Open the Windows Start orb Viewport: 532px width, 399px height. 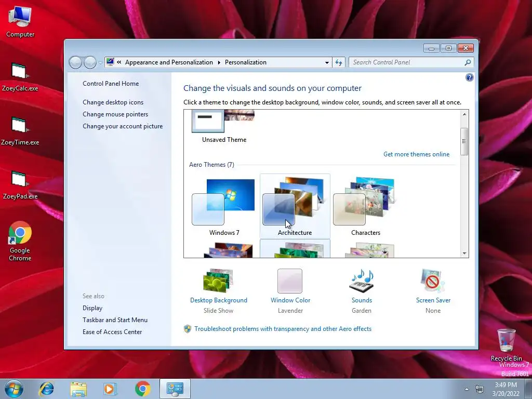(14, 389)
